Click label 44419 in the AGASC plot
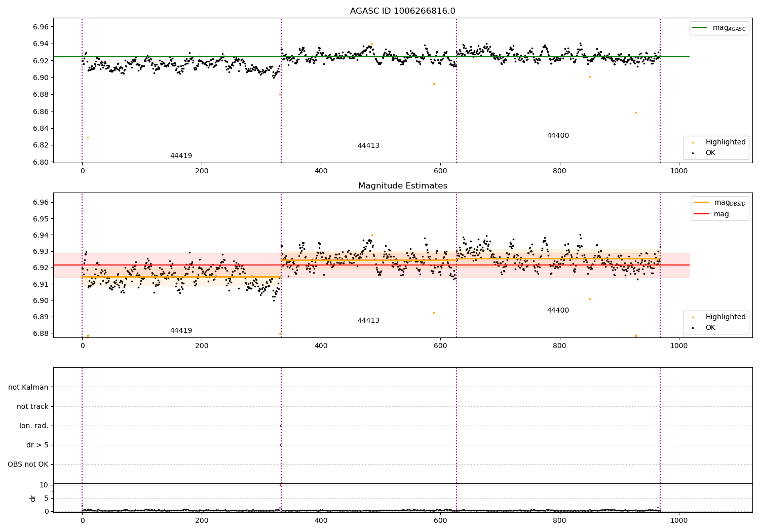Image resolution: width=760 pixels, height=532 pixels. click(181, 156)
